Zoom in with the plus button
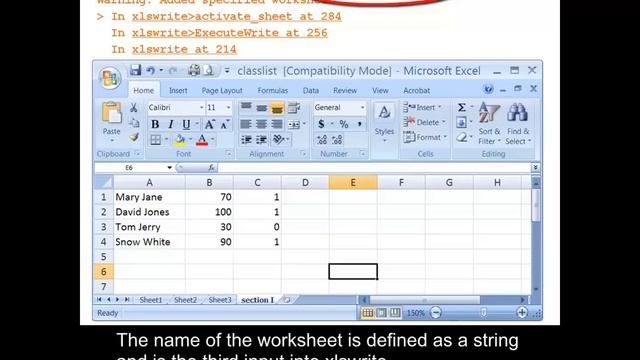Viewport: 640px width, 360px height. pyautogui.click(x=522, y=313)
